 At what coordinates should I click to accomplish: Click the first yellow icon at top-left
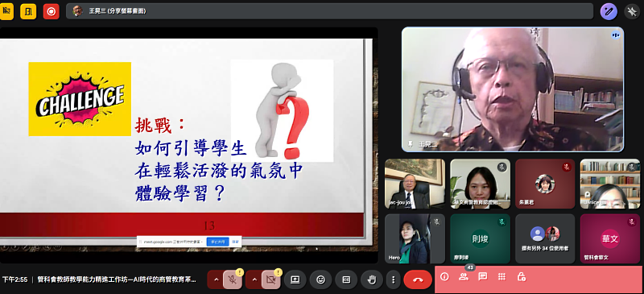[x=6, y=11]
